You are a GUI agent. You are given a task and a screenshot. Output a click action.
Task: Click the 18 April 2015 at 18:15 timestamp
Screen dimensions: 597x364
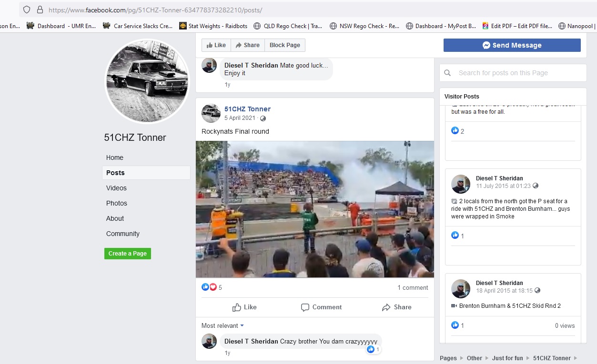(505, 290)
